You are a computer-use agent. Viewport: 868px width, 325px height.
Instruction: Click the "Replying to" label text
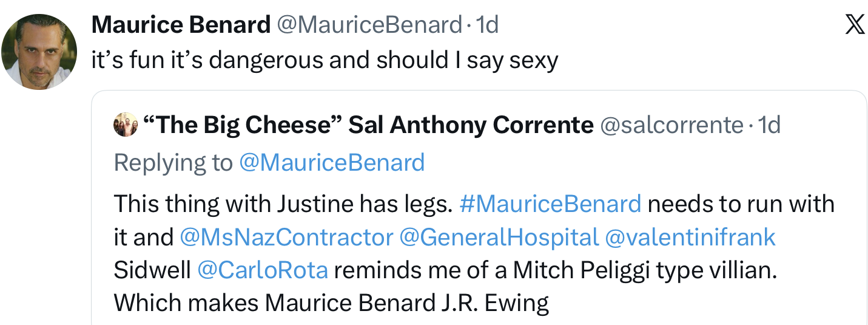point(173,163)
